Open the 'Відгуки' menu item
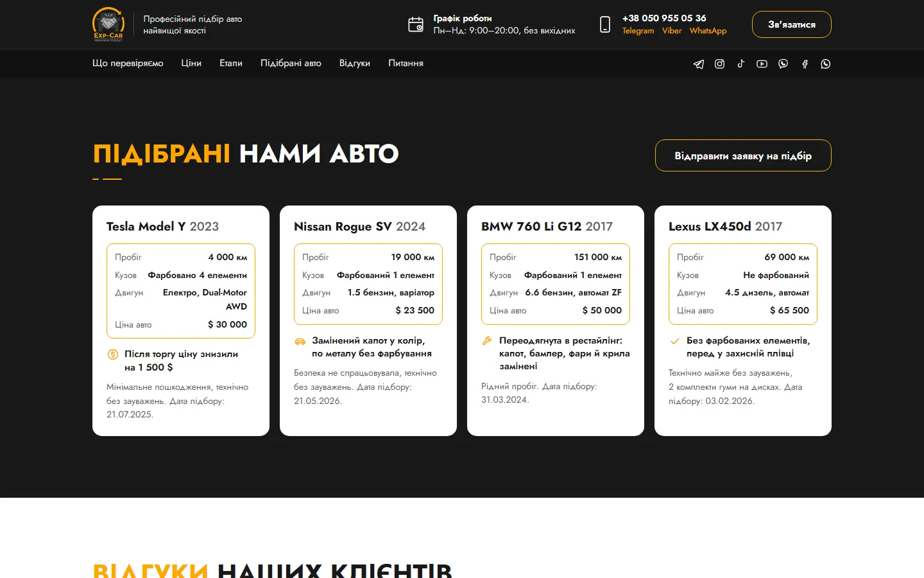This screenshot has width=924, height=578. click(355, 63)
